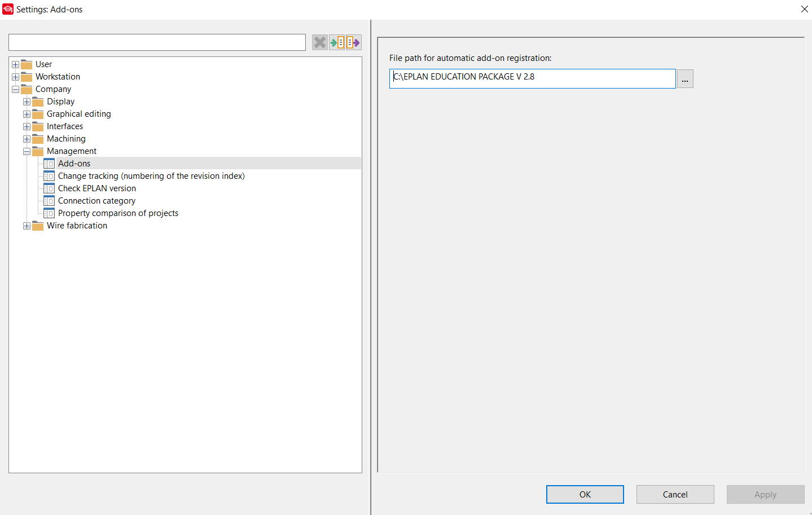Collapse the Company tree node

pos(15,89)
